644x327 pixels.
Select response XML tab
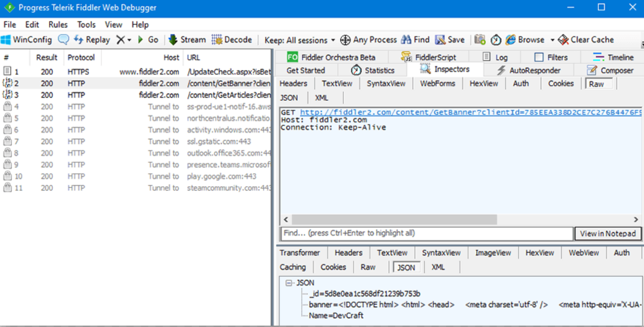point(438,267)
